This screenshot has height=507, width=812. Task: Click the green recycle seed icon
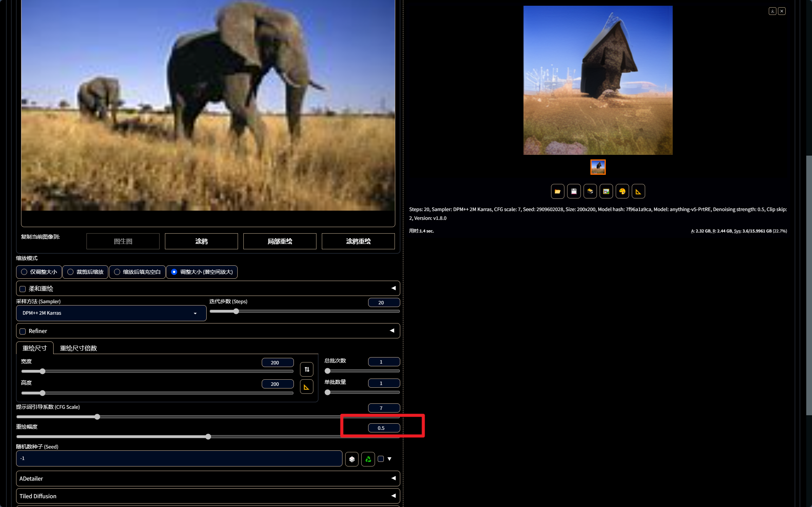click(x=368, y=459)
